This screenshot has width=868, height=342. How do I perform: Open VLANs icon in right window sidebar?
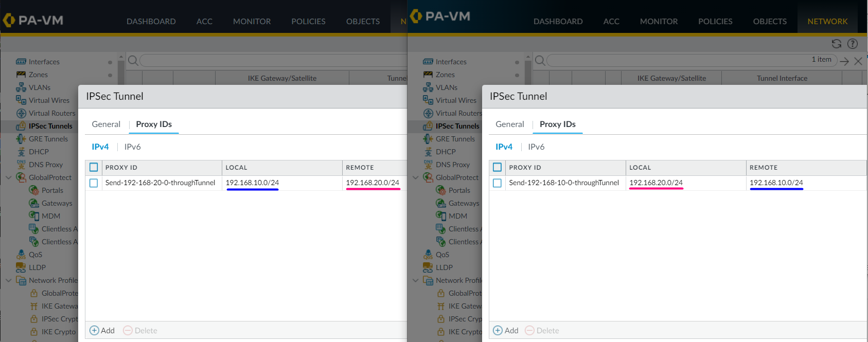pyautogui.click(x=428, y=87)
